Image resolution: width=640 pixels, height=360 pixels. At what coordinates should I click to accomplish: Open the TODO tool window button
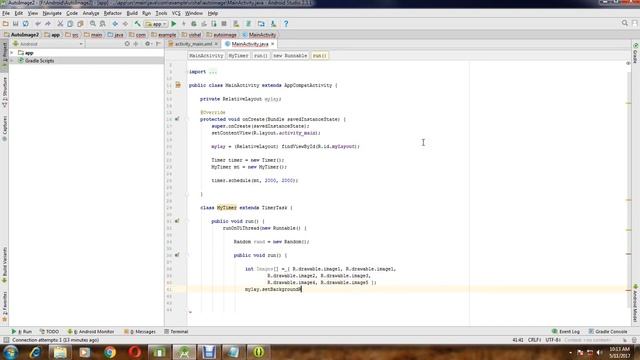49,332
